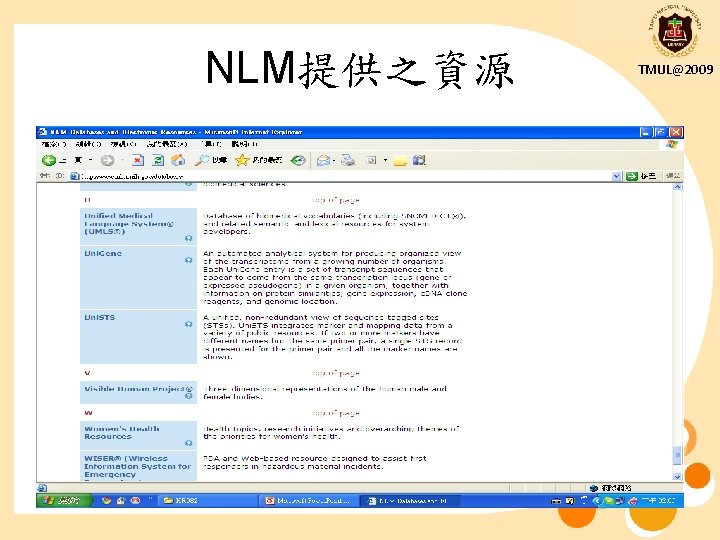Open the Unified Medical Language System link

tap(129, 224)
